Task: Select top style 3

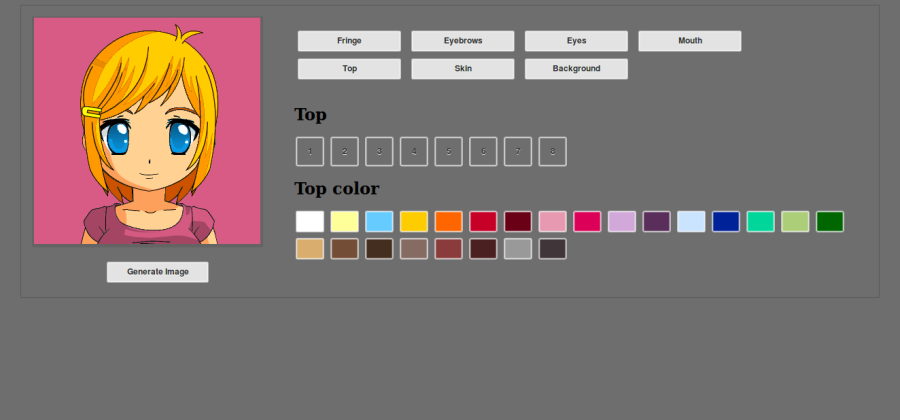Action: [x=379, y=151]
